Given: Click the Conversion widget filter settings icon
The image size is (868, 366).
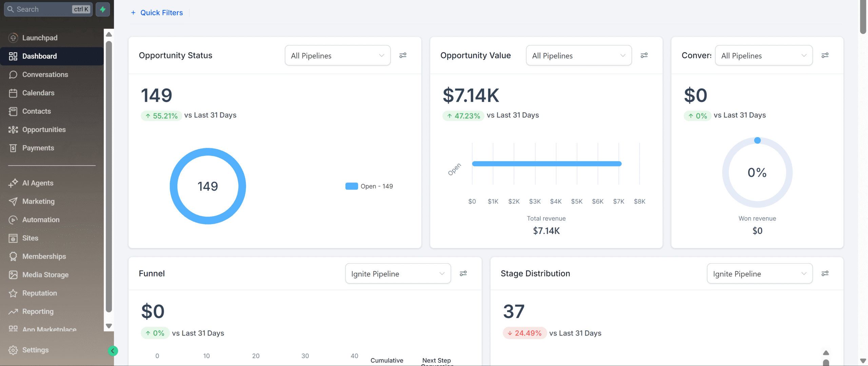Looking at the screenshot, I should [x=825, y=55].
